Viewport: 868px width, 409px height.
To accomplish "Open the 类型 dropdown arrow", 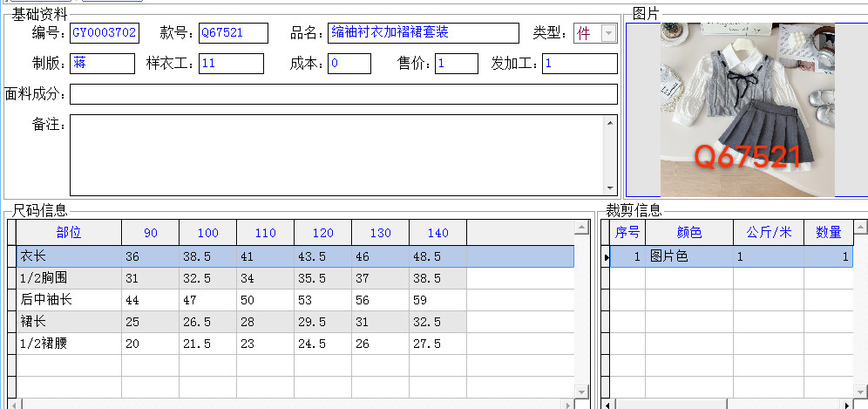I will (x=609, y=33).
